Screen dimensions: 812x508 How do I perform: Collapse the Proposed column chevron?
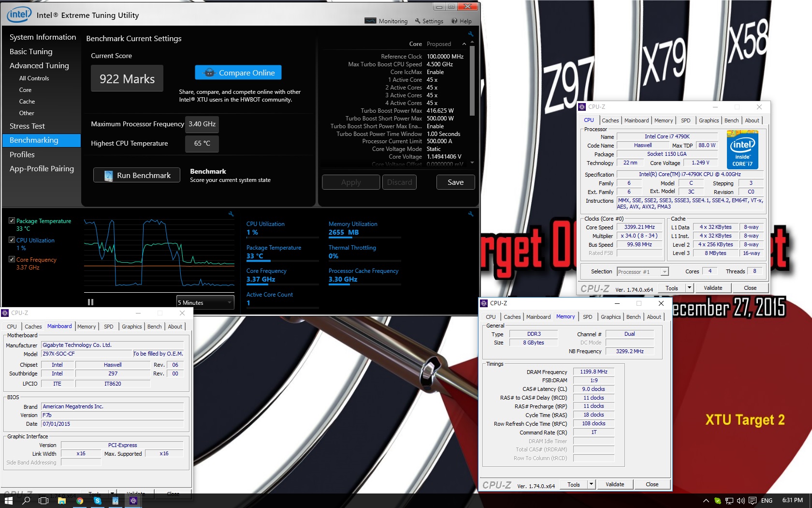click(464, 44)
